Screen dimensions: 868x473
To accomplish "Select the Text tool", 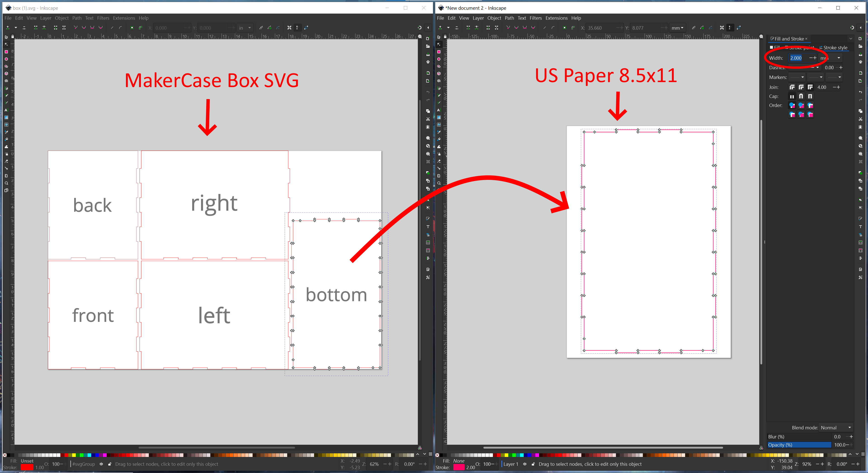I will [6, 110].
